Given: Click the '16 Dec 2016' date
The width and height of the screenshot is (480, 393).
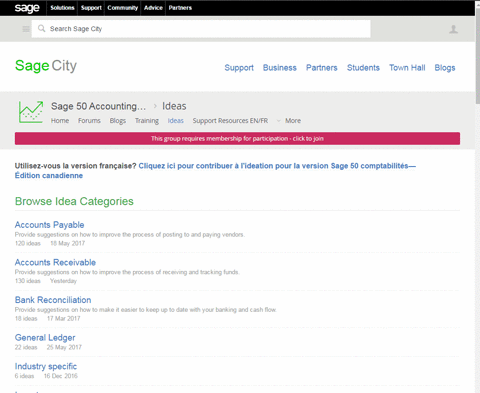Looking at the screenshot, I should (x=61, y=376).
